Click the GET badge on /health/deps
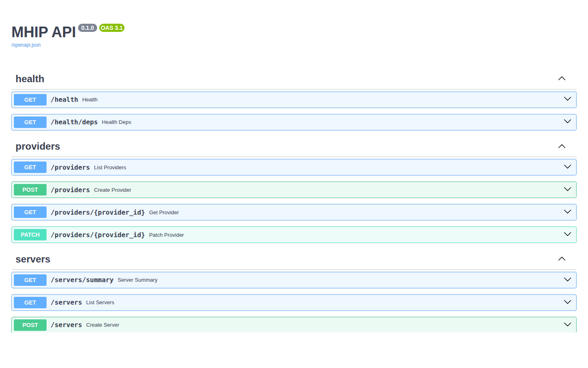Image resolution: width=588 pixels, height=368 pixels. click(30, 122)
